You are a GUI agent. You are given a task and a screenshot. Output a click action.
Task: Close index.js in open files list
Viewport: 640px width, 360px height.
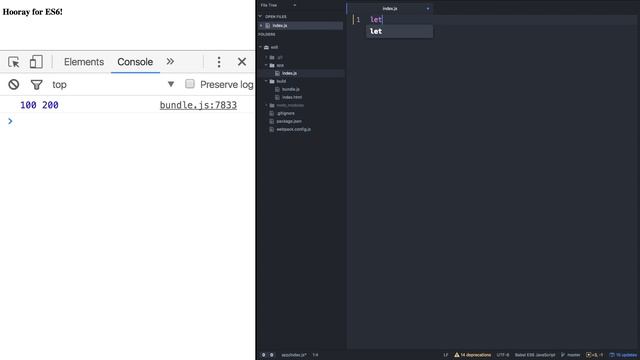tap(261, 26)
